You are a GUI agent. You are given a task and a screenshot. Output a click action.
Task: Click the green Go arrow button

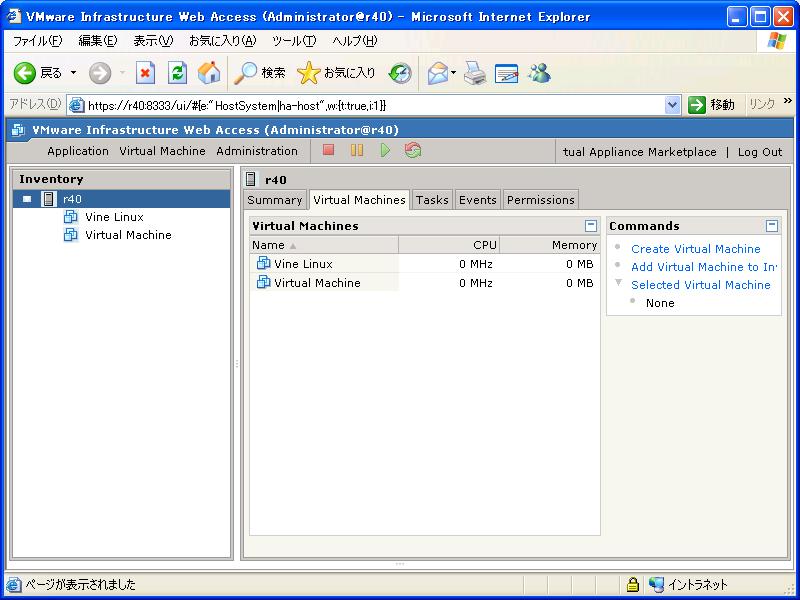pyautogui.click(x=696, y=105)
